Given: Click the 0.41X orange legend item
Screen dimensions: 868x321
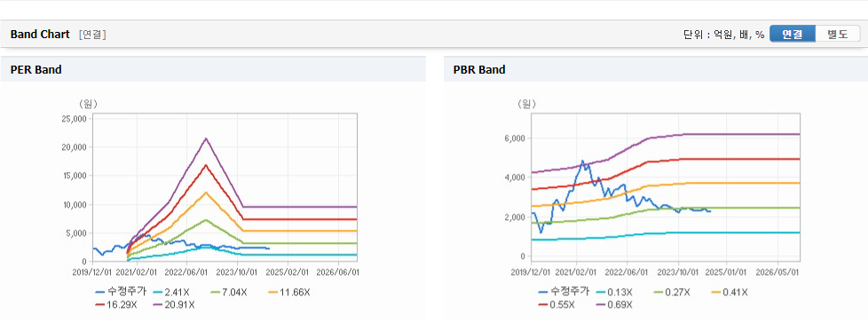Looking at the screenshot, I should click(729, 293).
